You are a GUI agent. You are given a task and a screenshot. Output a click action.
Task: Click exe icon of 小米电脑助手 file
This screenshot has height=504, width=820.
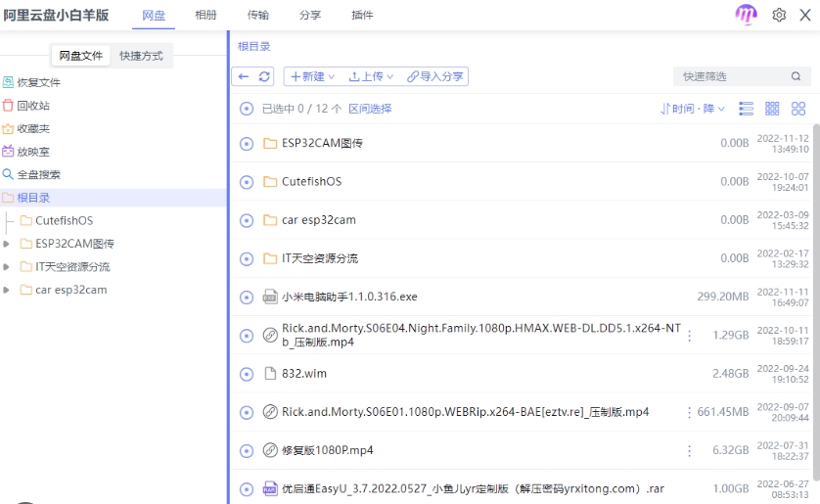[270, 297]
